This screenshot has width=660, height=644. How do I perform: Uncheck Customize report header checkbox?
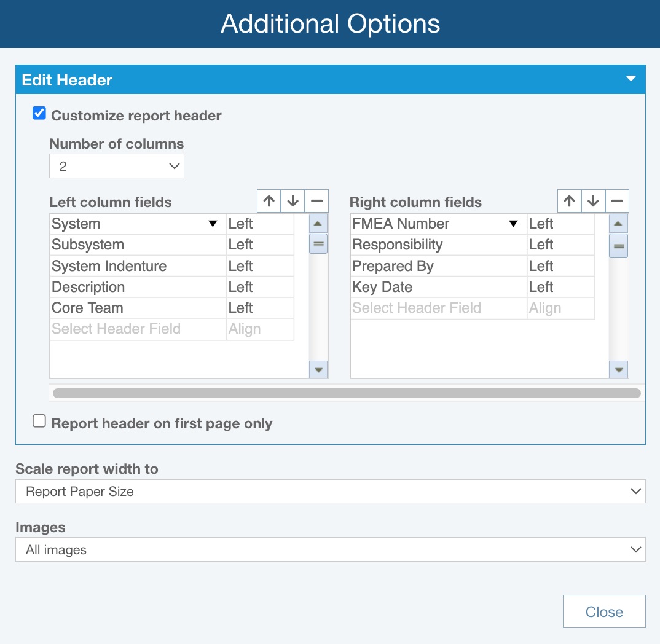point(39,114)
